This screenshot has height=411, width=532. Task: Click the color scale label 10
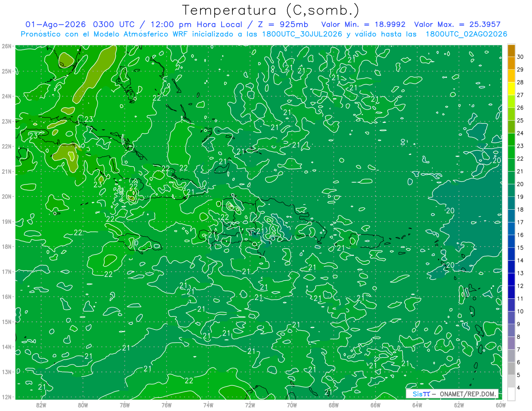[x=520, y=311]
